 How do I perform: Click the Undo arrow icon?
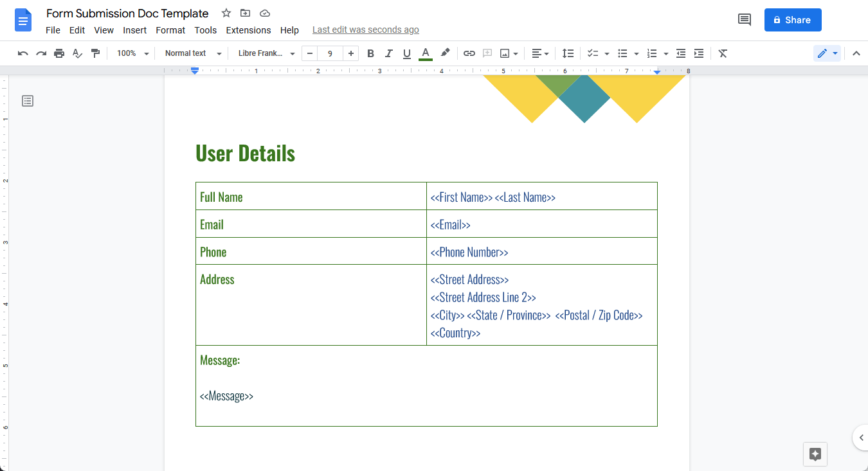(23, 53)
